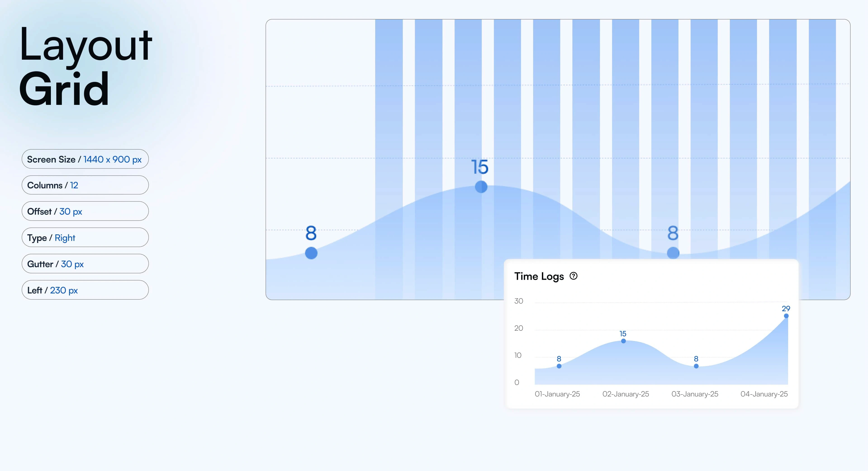Click the 30 value on the y-axis
Viewport: 868px width, 471px height.
coord(519,301)
